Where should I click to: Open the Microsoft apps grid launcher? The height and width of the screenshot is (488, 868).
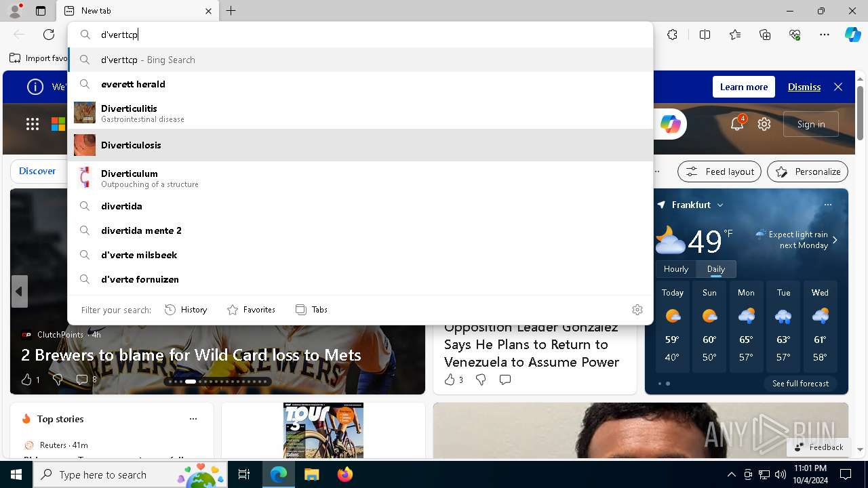click(33, 124)
